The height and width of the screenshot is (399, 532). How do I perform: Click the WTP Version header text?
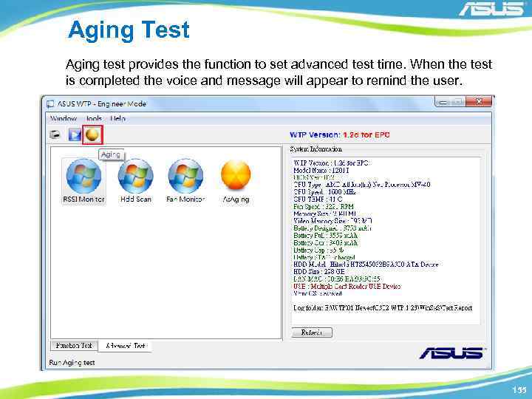pos(340,134)
